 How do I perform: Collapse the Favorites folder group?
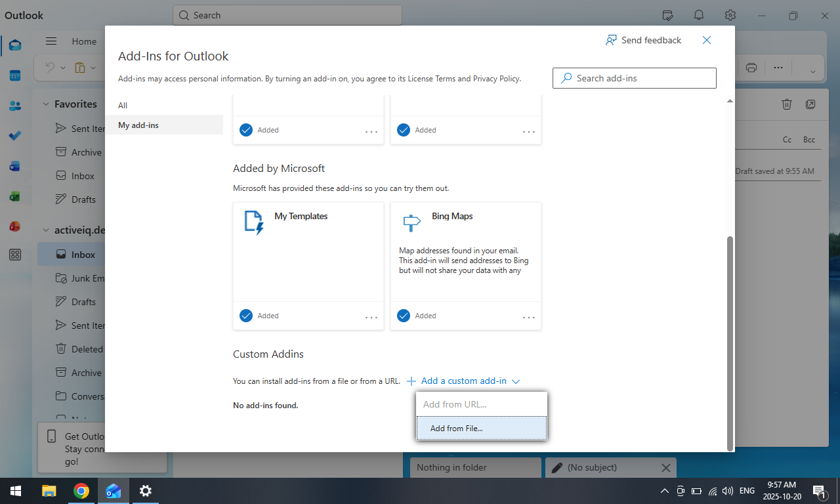point(46,104)
